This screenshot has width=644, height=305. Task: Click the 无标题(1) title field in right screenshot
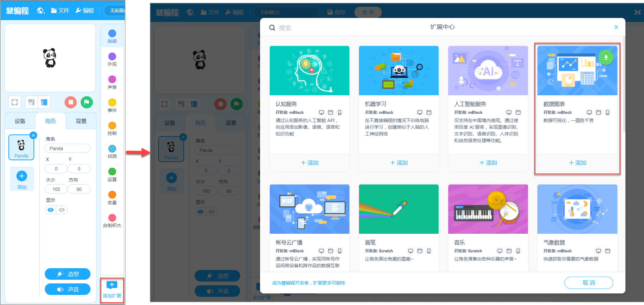click(286, 12)
